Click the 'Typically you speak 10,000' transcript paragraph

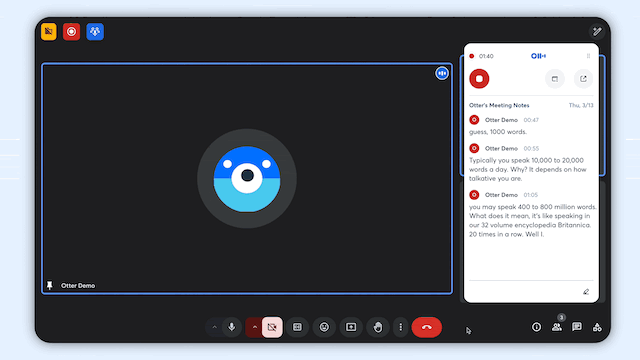pyautogui.click(x=528, y=169)
